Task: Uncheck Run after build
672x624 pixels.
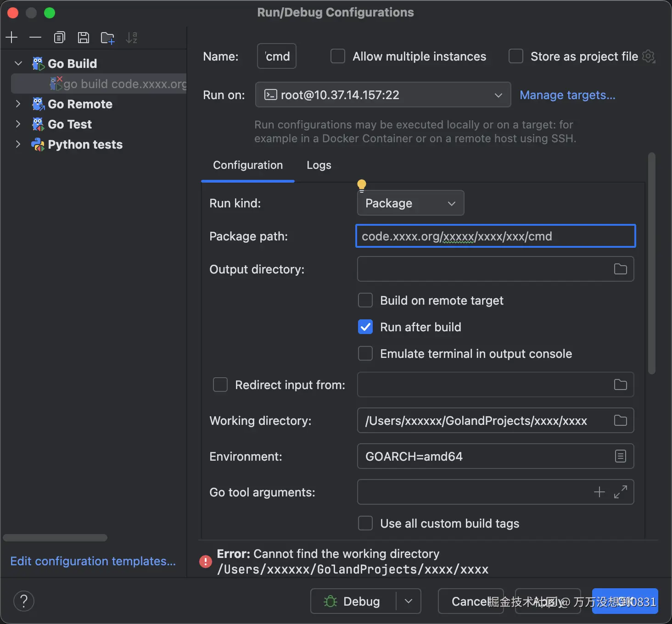Action: (x=365, y=327)
